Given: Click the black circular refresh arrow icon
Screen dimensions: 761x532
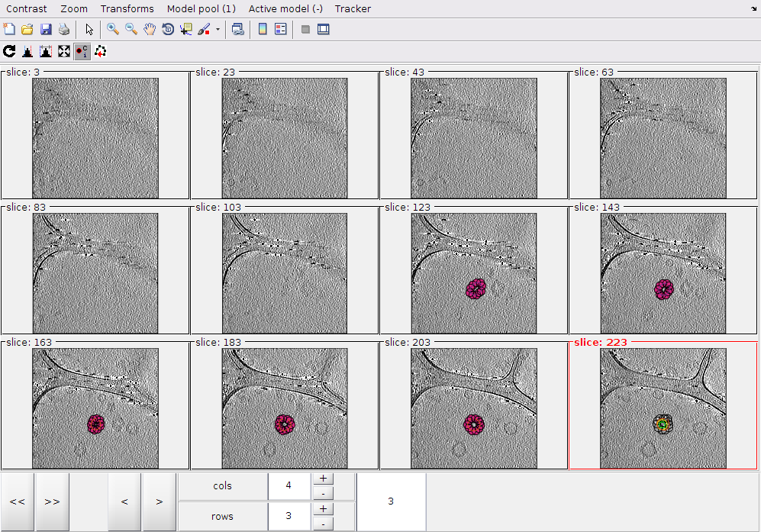Looking at the screenshot, I should coord(9,51).
